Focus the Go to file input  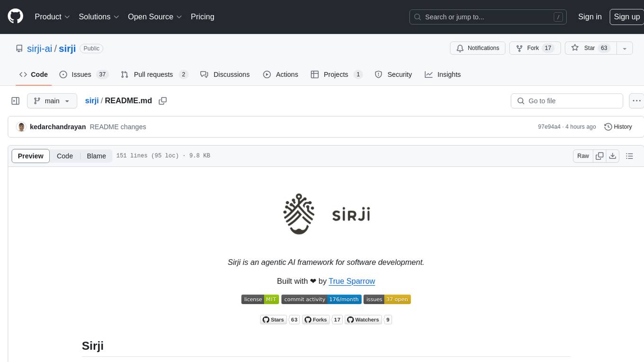567,101
